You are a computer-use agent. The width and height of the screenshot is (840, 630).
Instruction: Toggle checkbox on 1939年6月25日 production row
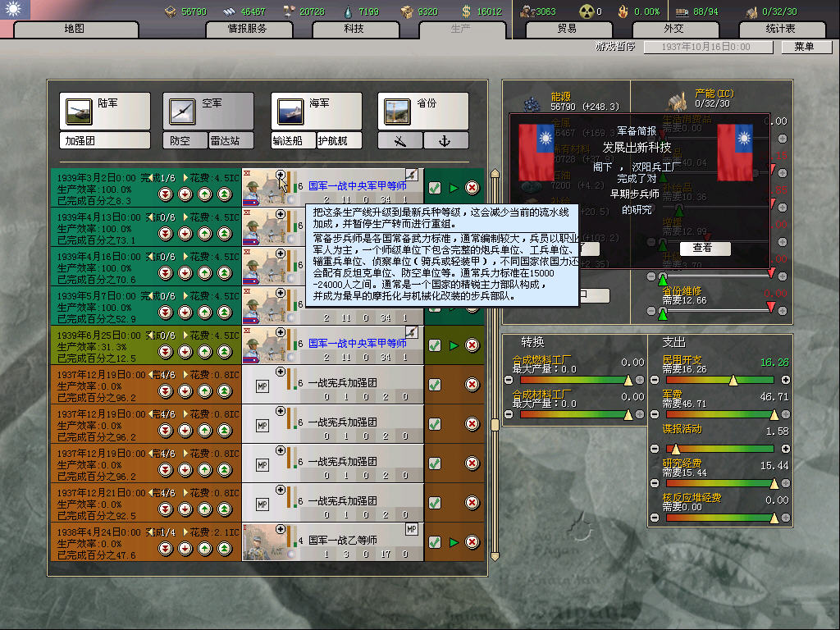(x=435, y=345)
